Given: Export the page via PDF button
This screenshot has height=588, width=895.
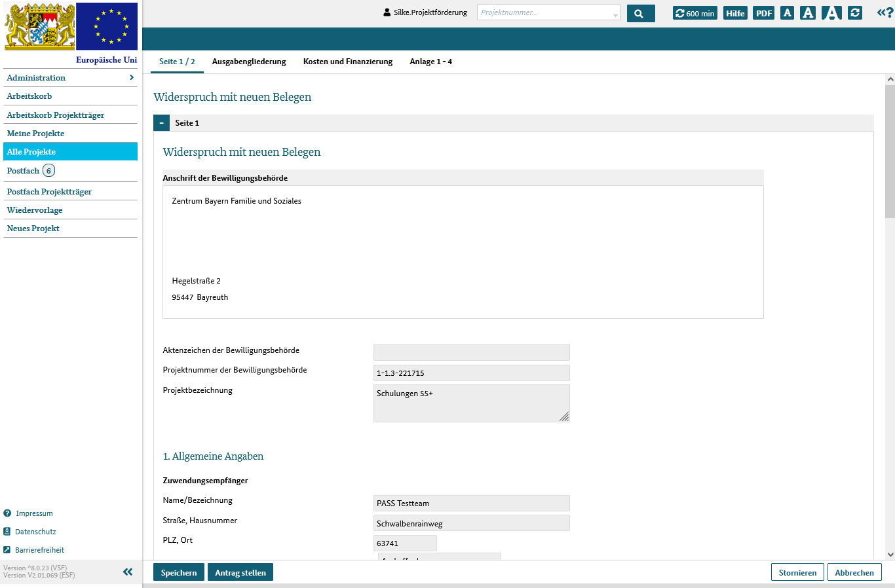Looking at the screenshot, I should pos(764,13).
